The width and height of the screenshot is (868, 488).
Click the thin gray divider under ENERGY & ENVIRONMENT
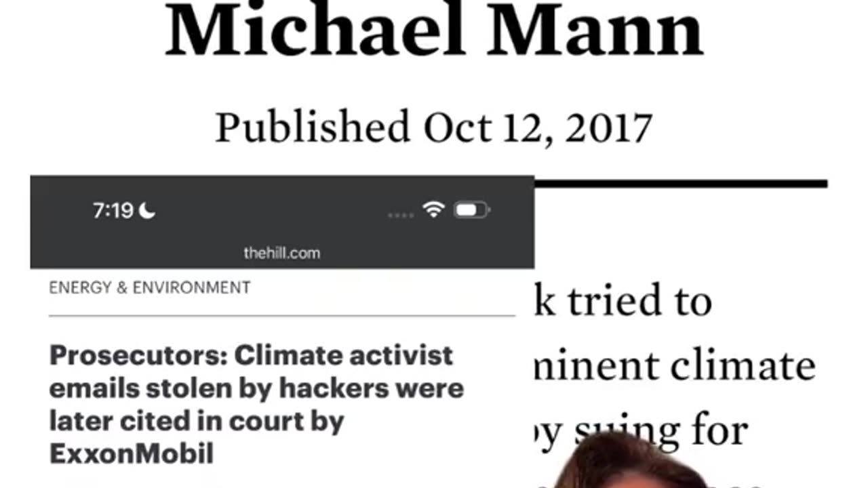[x=282, y=315]
